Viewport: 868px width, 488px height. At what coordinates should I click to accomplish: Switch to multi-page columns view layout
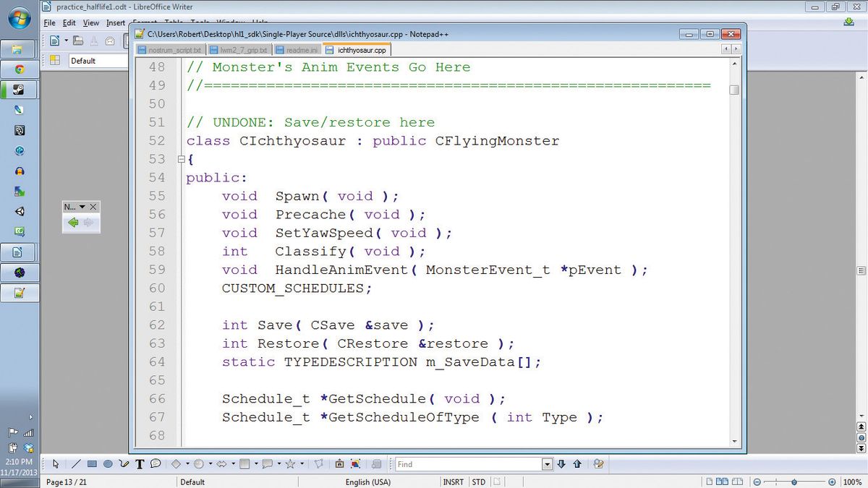(721, 481)
